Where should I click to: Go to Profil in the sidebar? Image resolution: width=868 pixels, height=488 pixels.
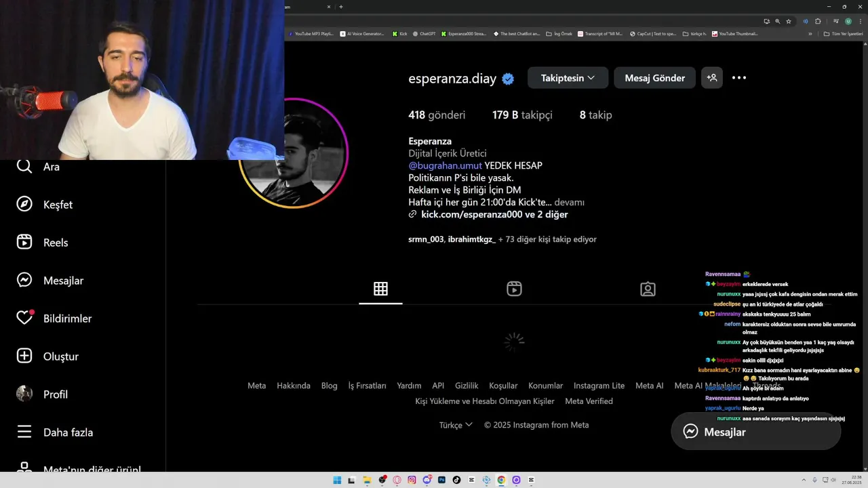[x=42, y=394]
